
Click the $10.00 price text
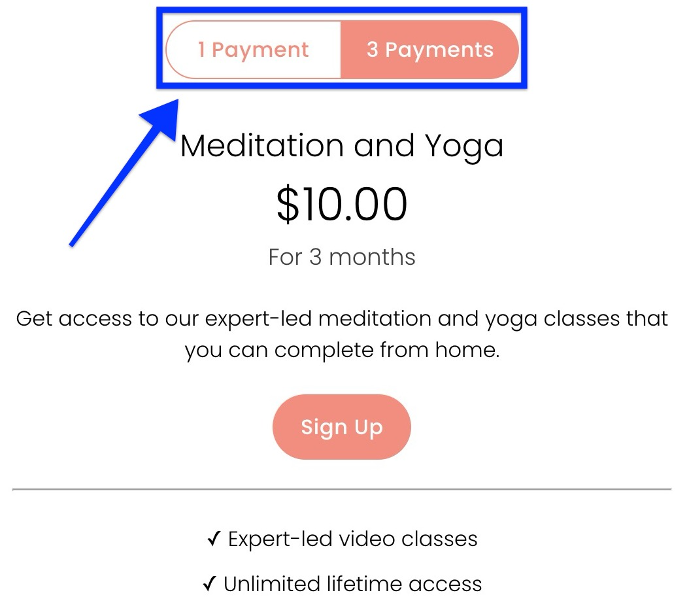[x=341, y=203]
